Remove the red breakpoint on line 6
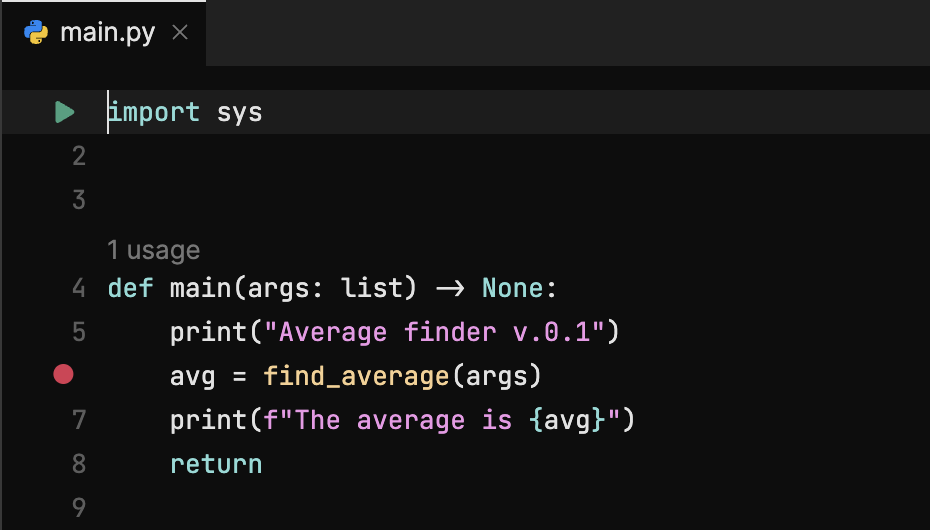Image resolution: width=930 pixels, height=530 pixels. coord(64,375)
